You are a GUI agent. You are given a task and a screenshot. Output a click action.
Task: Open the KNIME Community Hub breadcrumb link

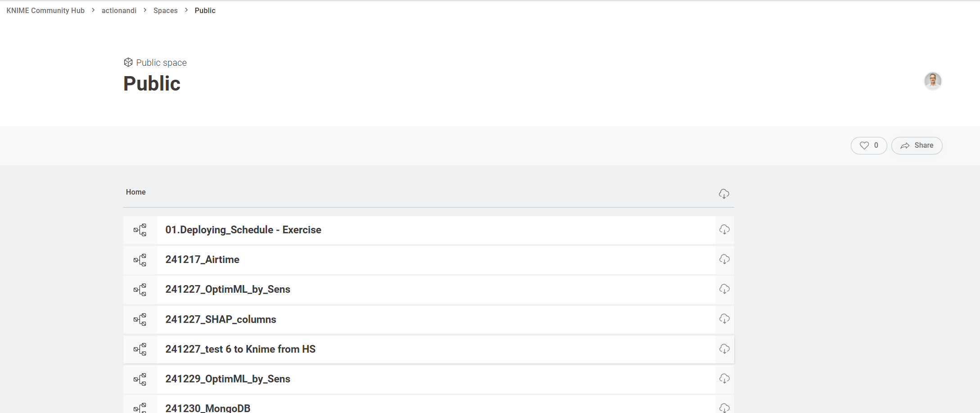pyautogui.click(x=45, y=10)
